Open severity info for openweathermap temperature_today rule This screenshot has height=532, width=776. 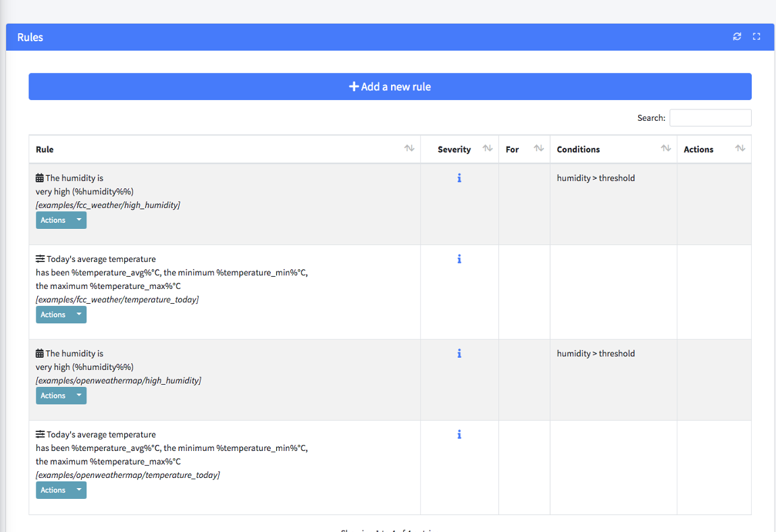pos(459,434)
